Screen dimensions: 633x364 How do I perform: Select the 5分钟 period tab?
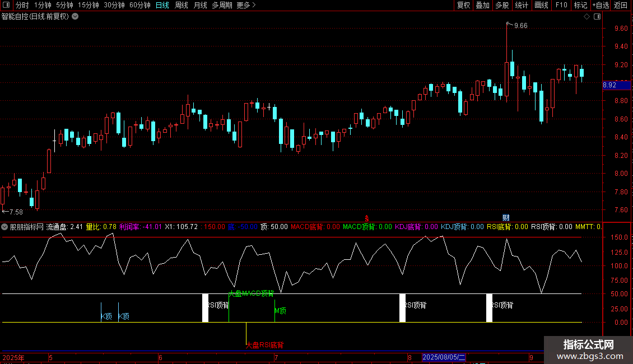(64, 5)
